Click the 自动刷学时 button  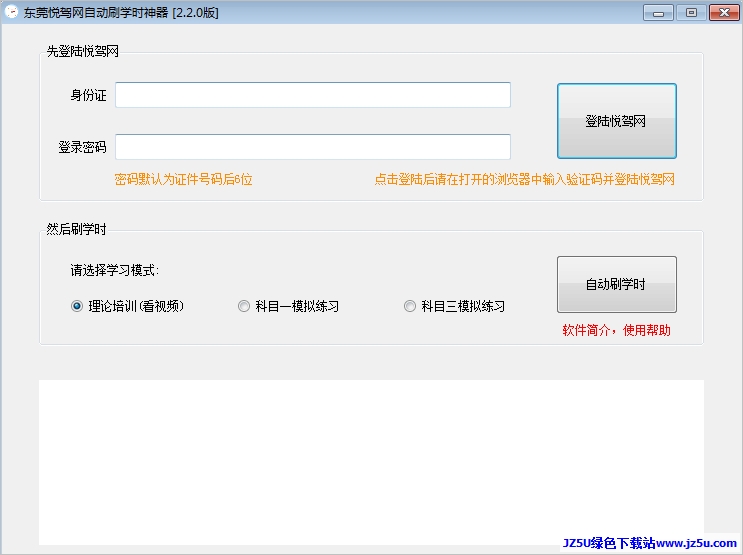(616, 284)
